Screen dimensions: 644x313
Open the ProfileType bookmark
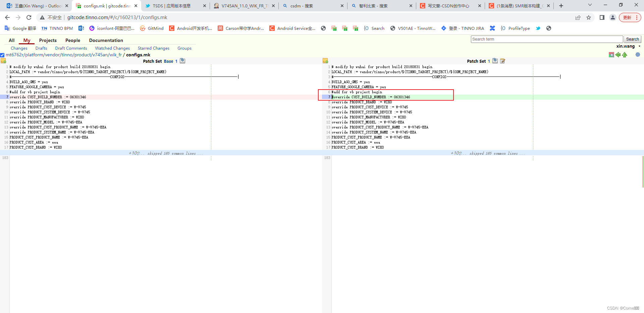click(515, 28)
